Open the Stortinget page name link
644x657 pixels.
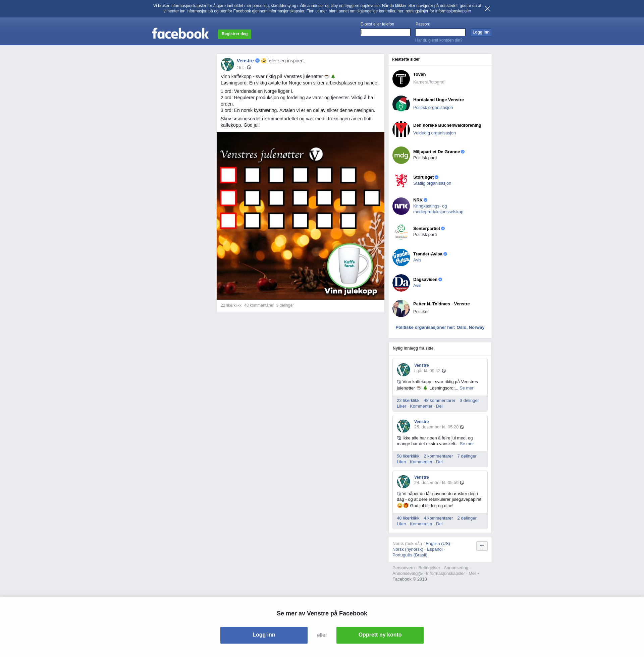423,177
